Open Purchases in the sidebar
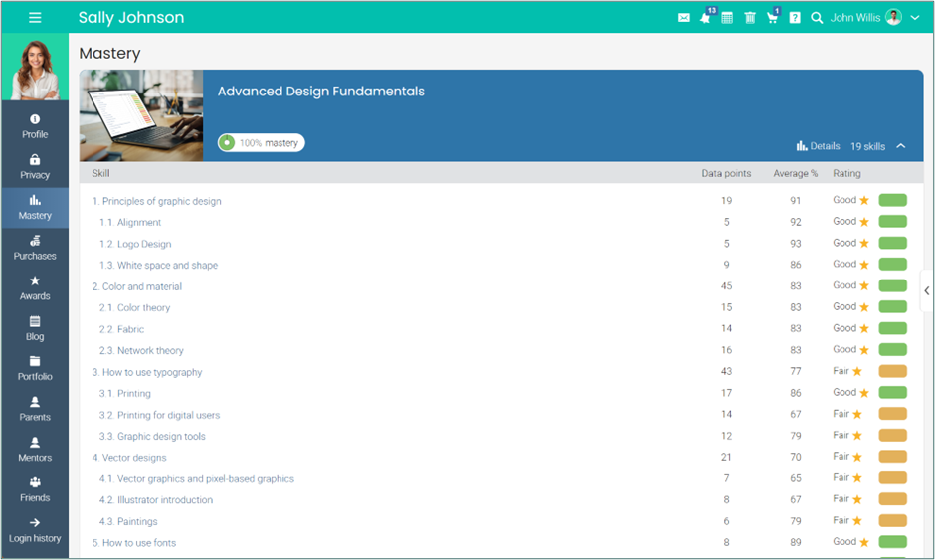The width and height of the screenshot is (935, 560). 35,248
